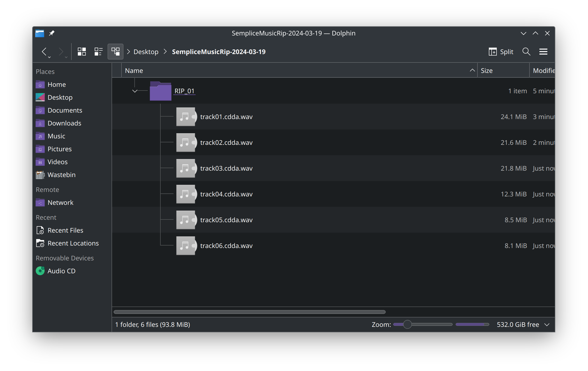
Task: Navigate to Desktop via breadcrumb
Action: (x=146, y=52)
